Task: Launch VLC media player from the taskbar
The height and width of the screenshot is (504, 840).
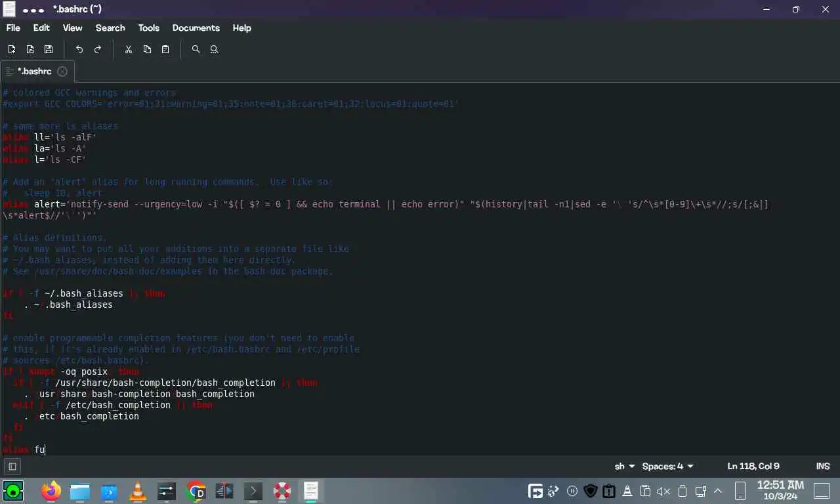Action: tap(138, 491)
